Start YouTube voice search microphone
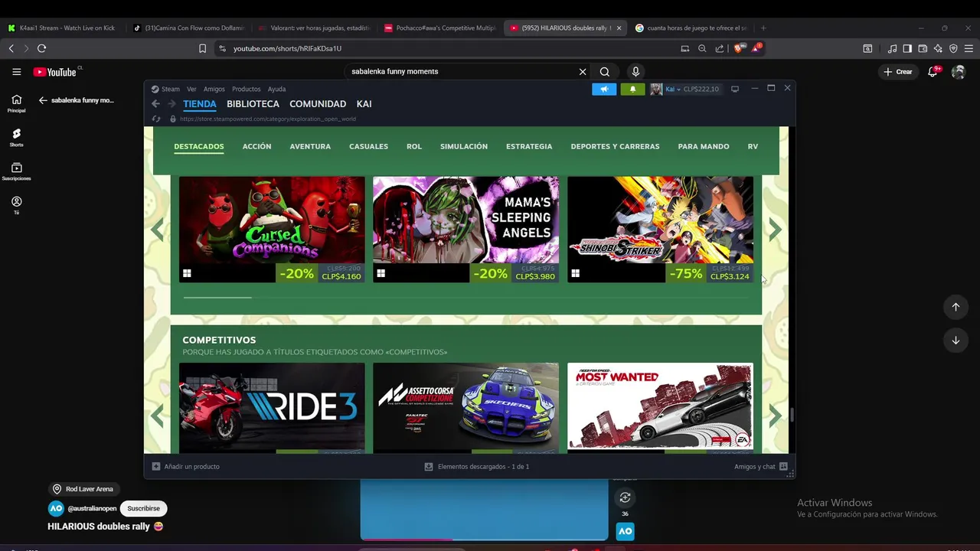Viewport: 980px width, 551px height. 635,71
